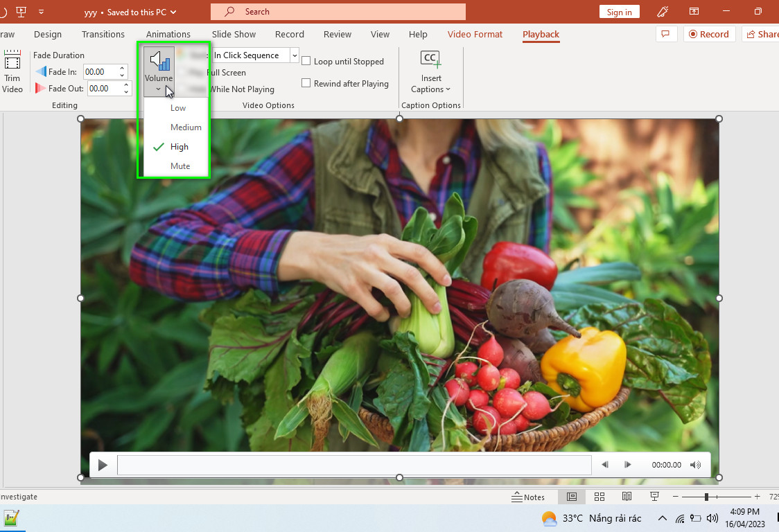Image resolution: width=779 pixels, height=532 pixels.
Task: Enable Loop until Stopped checkbox
Action: click(x=306, y=61)
